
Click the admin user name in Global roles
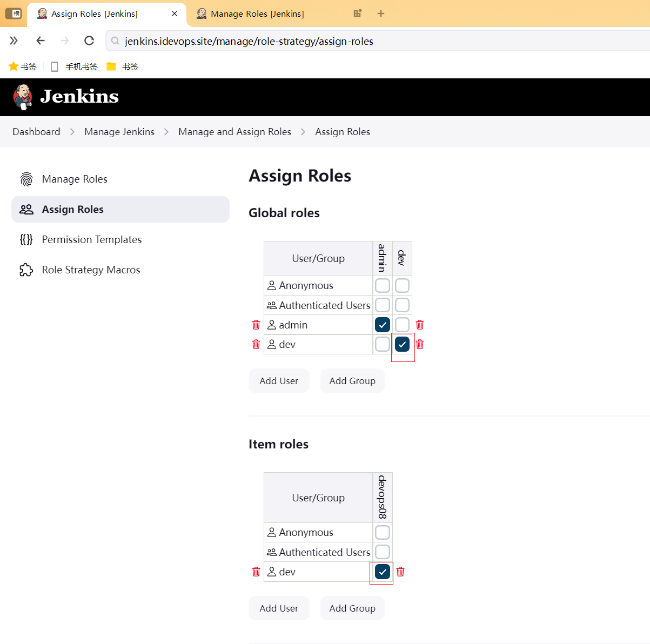pyautogui.click(x=293, y=325)
